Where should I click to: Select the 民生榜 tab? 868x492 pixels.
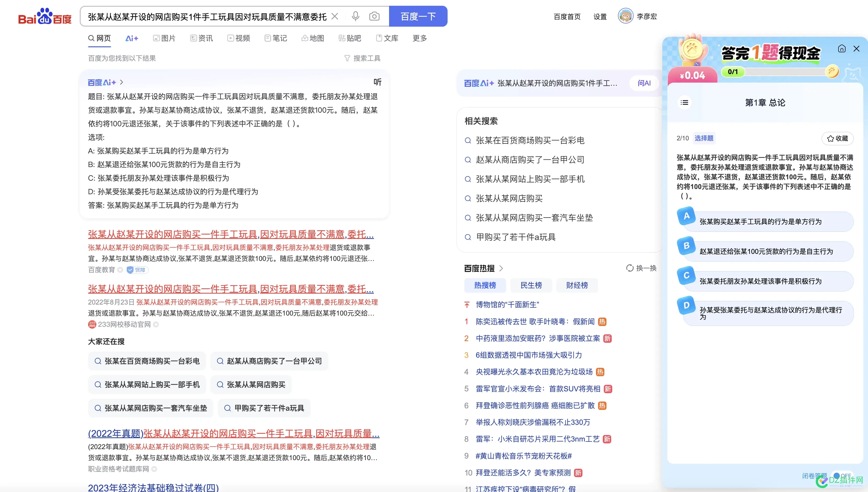point(531,285)
